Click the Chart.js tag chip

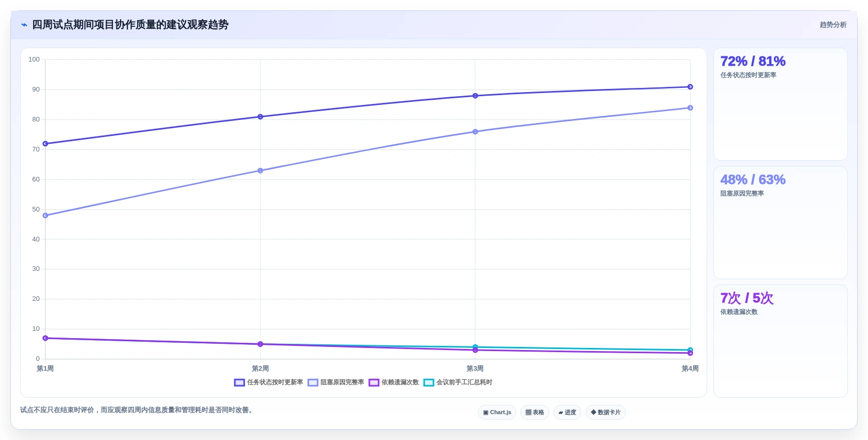[x=497, y=413]
